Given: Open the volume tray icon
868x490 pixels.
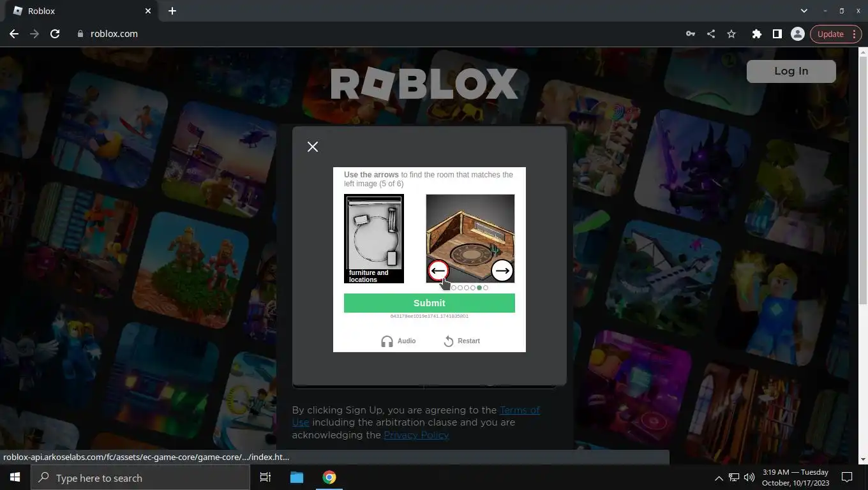Looking at the screenshot, I should (x=749, y=477).
